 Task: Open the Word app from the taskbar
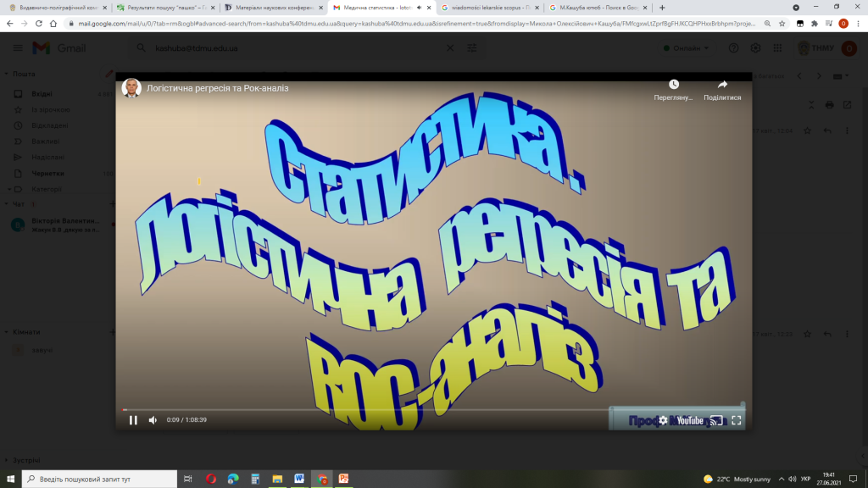(x=299, y=479)
